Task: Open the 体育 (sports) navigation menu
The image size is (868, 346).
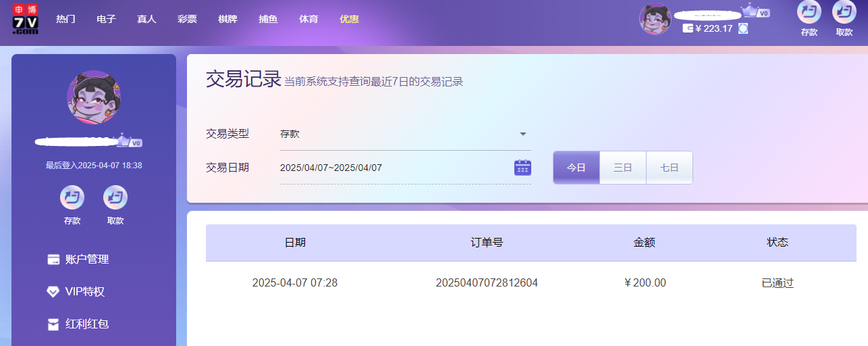Action: [x=308, y=19]
